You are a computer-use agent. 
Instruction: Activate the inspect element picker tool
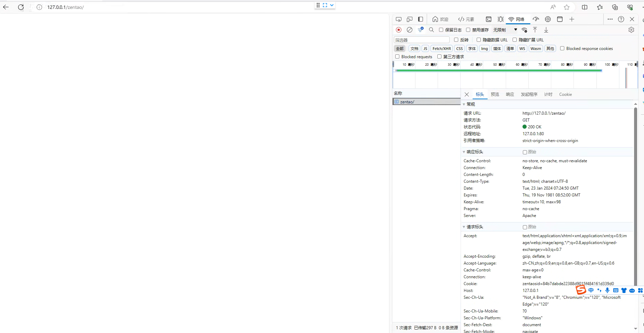pos(399,19)
